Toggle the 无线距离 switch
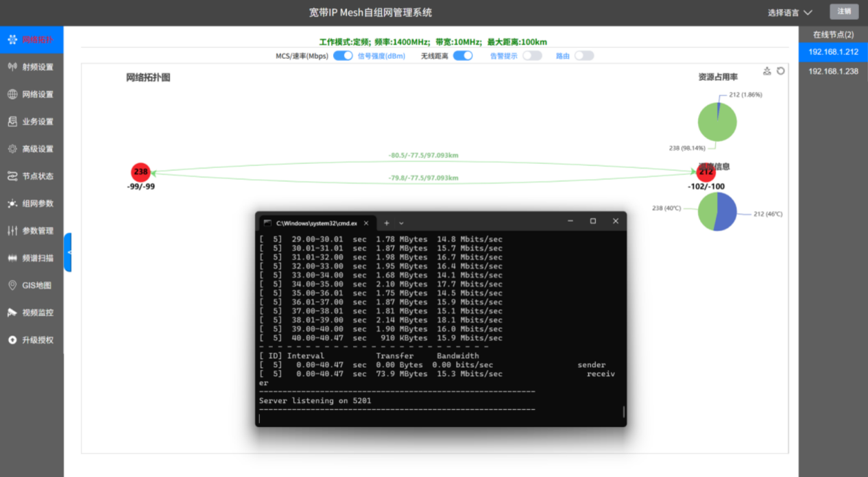868x477 pixels. pyautogui.click(x=463, y=56)
